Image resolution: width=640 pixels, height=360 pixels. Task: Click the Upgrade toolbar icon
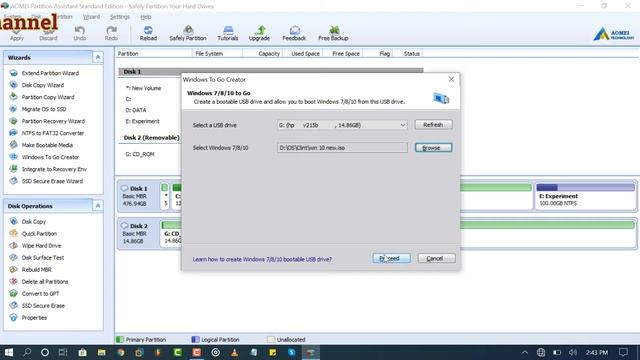259,33
